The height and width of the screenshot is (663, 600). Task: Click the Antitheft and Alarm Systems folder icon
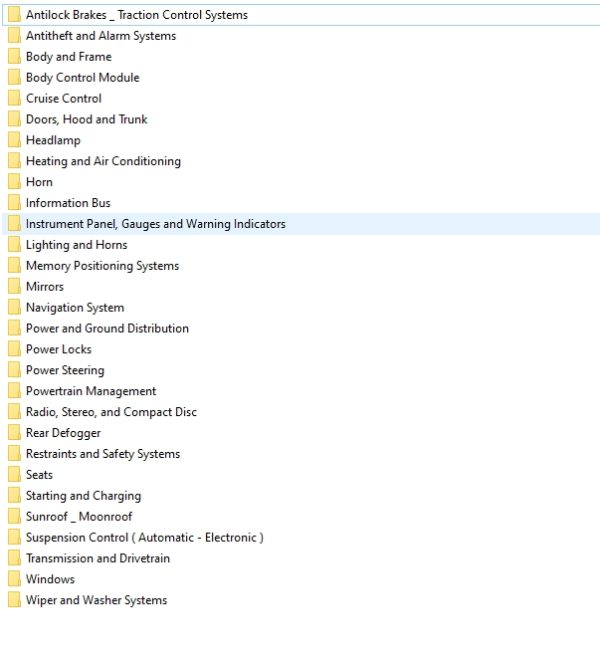tap(14, 36)
